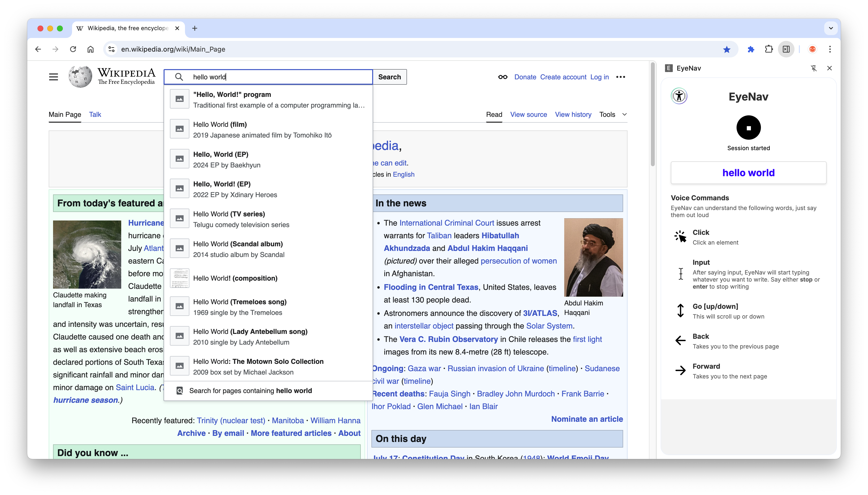The image size is (868, 495).
Task: Select Hello World (Lady Antebellum song)
Action: (268, 337)
